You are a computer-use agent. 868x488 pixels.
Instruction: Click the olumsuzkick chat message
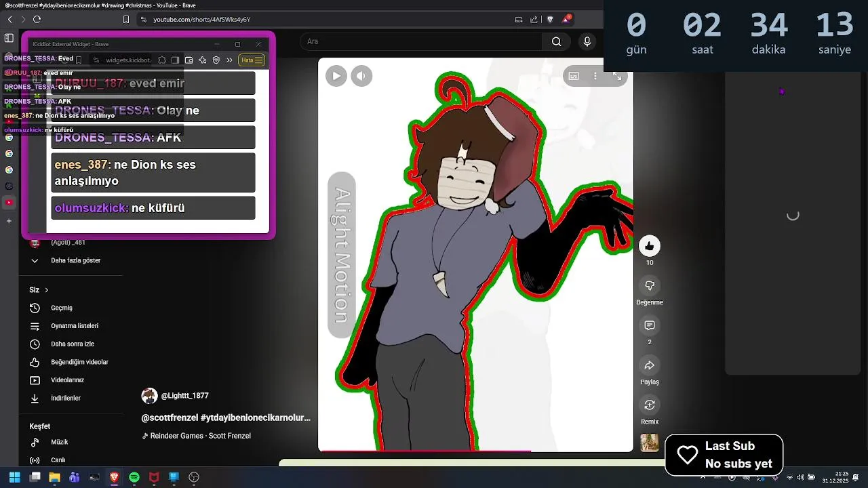[153, 208]
